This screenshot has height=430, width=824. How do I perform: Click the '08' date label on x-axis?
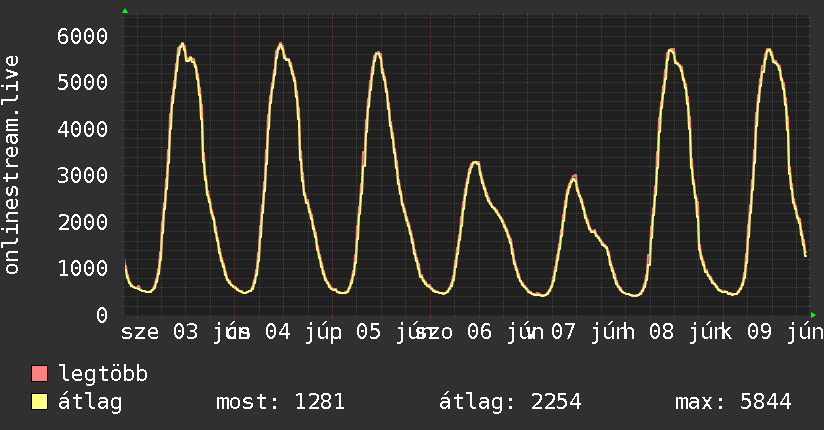pyautogui.click(x=661, y=332)
